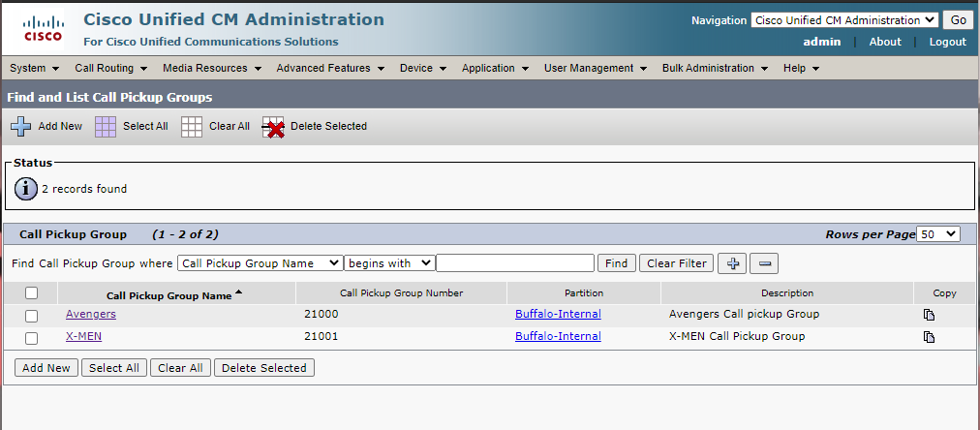Image resolution: width=980 pixels, height=430 pixels.
Task: Click the About link
Action: (x=885, y=42)
